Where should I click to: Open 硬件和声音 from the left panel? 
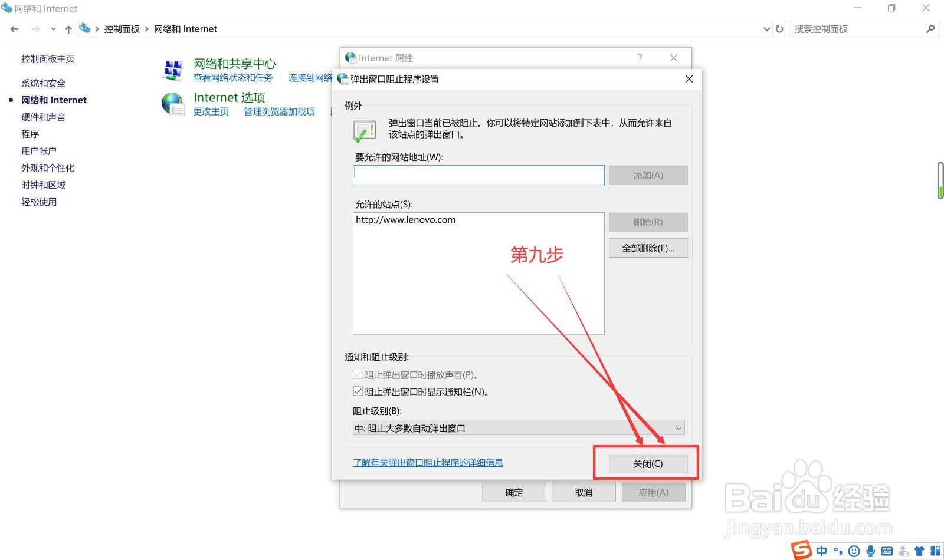(x=43, y=117)
